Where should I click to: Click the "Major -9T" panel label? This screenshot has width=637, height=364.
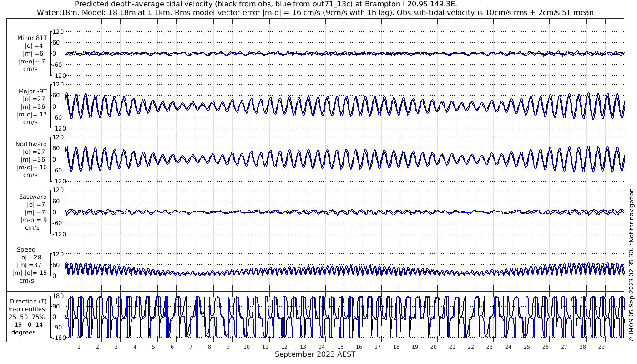pyautogui.click(x=33, y=91)
